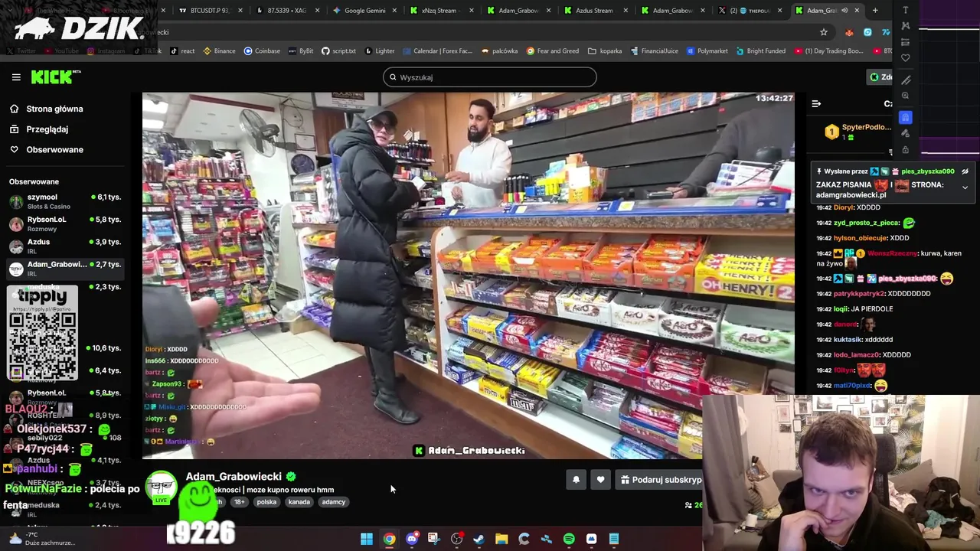Open the Snipping Tool taskbar icon
The height and width of the screenshot is (551, 980).
point(434,539)
